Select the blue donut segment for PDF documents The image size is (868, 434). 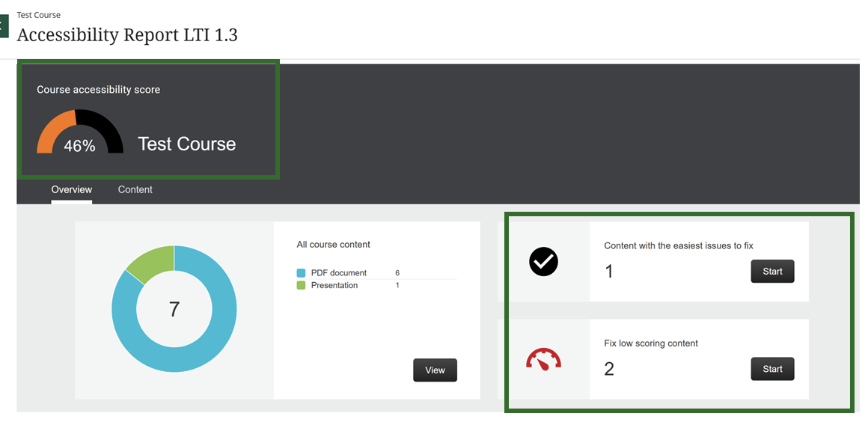[x=217, y=337]
